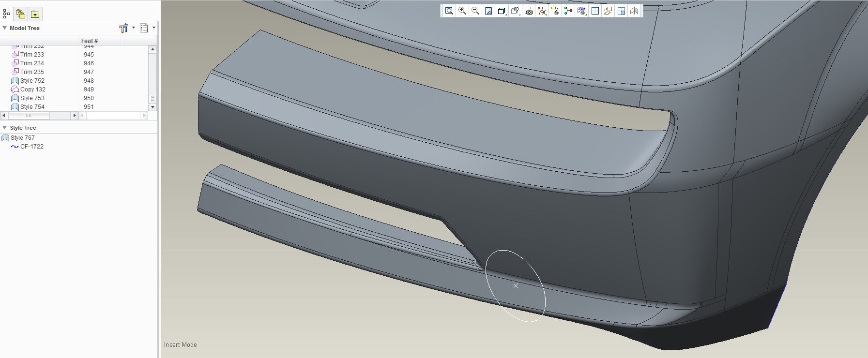Select Copy 132 in Model Tree
The image size is (868, 358).
coord(33,89)
